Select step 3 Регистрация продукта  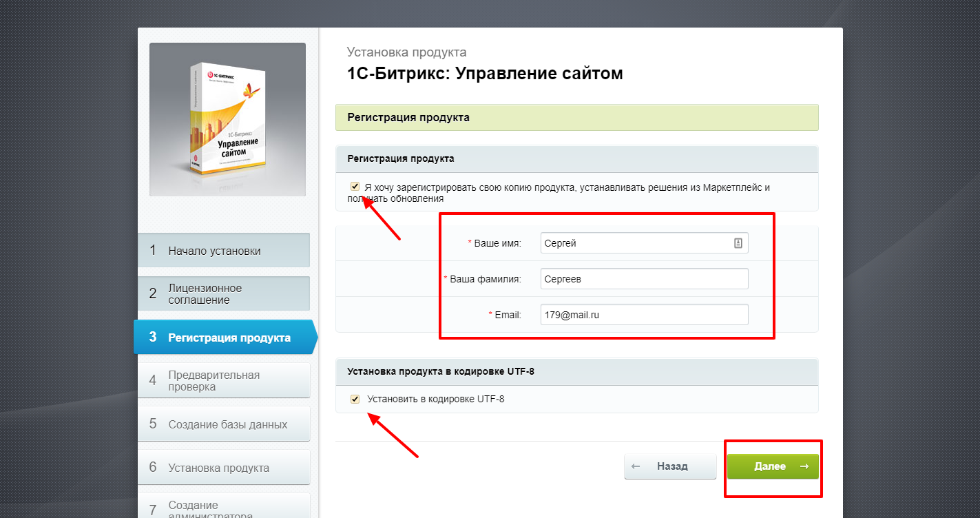pos(225,338)
